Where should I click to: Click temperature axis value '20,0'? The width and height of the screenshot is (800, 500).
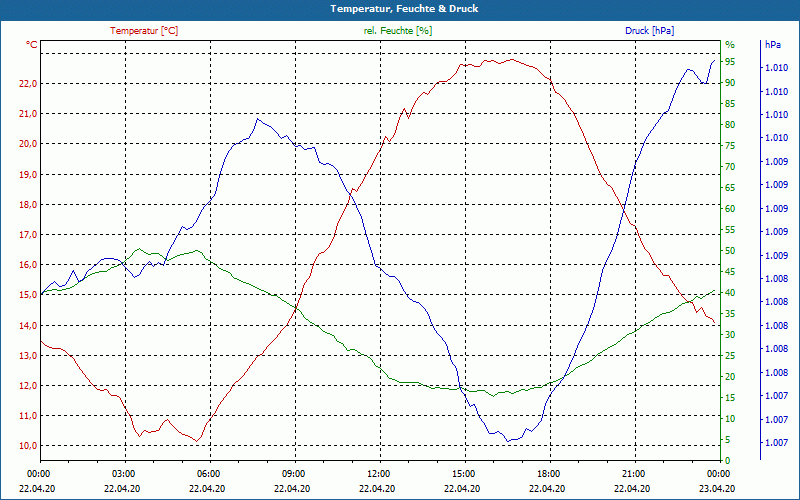28,144
